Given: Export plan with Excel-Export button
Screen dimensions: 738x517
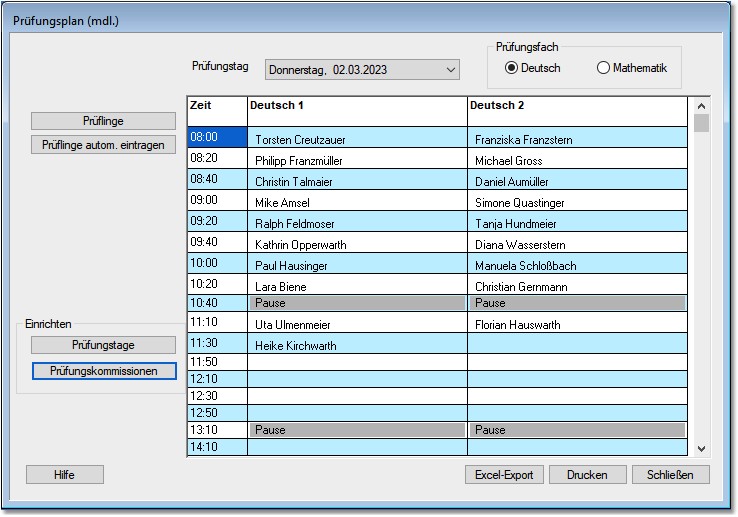Looking at the screenshot, I should pyautogui.click(x=504, y=475).
